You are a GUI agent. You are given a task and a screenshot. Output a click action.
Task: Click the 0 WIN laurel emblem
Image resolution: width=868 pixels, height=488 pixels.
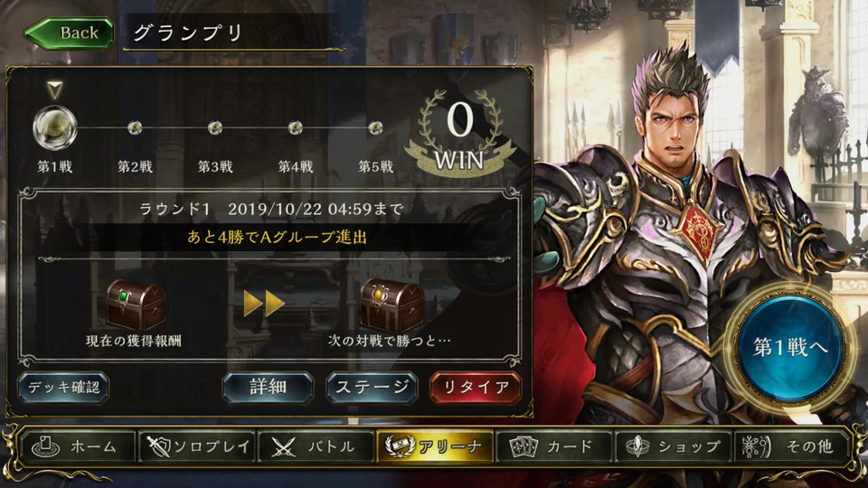click(459, 135)
